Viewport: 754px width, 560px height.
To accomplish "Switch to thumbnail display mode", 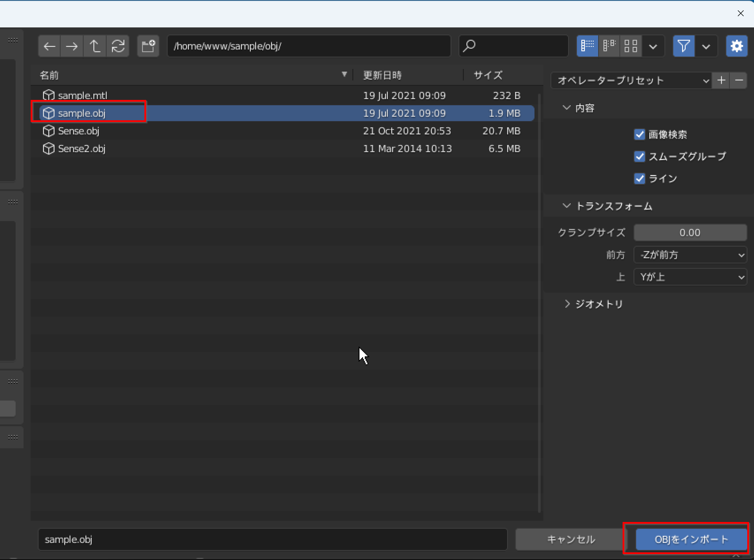I will pyautogui.click(x=631, y=46).
